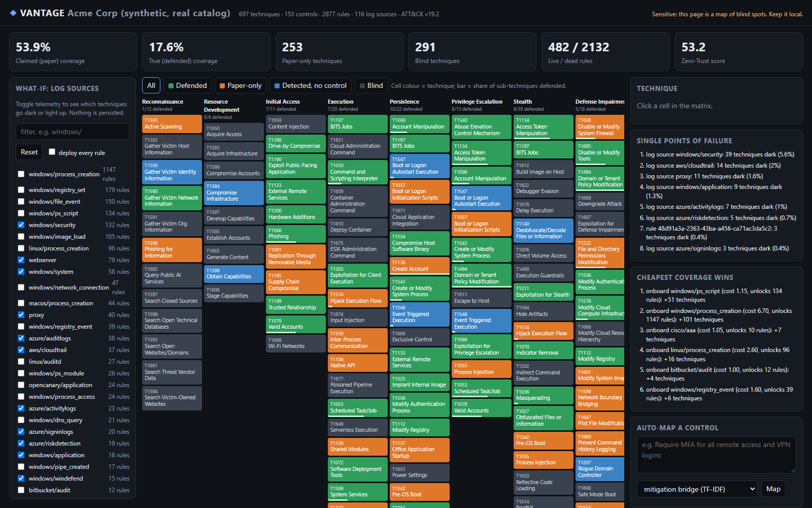Open the T1595 Active Scanning cell
812x508 pixels.
172,124
